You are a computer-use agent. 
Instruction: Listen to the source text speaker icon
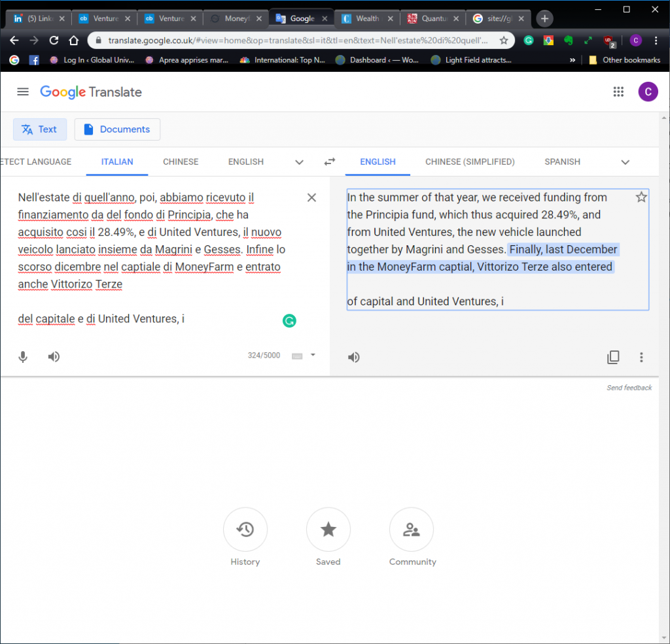[54, 356]
